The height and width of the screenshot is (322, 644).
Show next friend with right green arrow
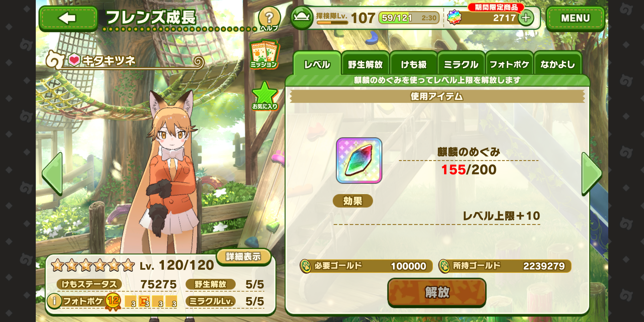[591, 174]
